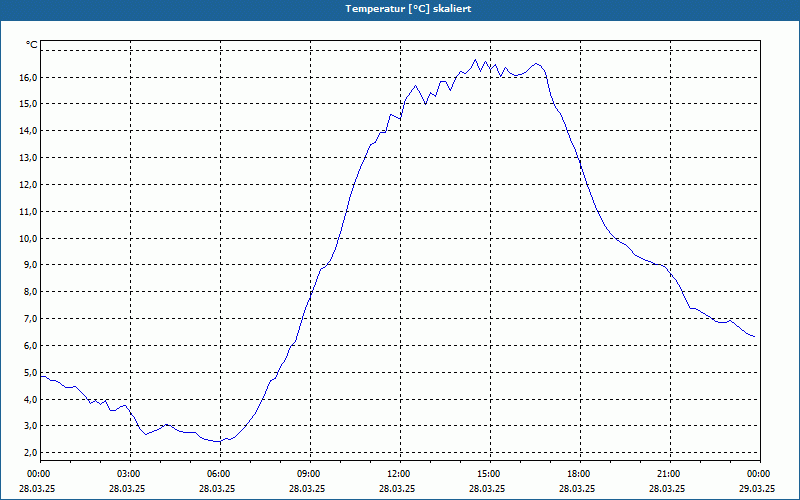Select the '9,0' y-axis value
Image resolution: width=800 pixels, height=500 pixels.
coord(31,265)
